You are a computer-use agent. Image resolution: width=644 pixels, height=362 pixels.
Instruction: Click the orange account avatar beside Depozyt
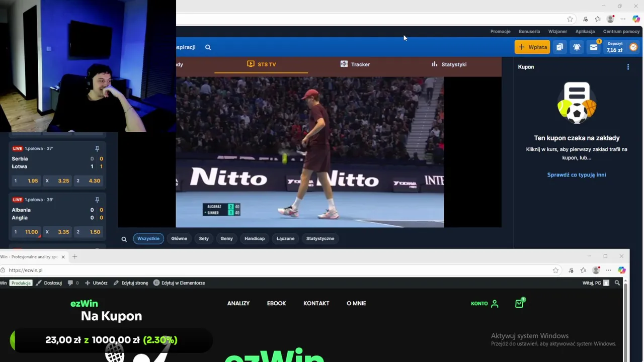633,47
